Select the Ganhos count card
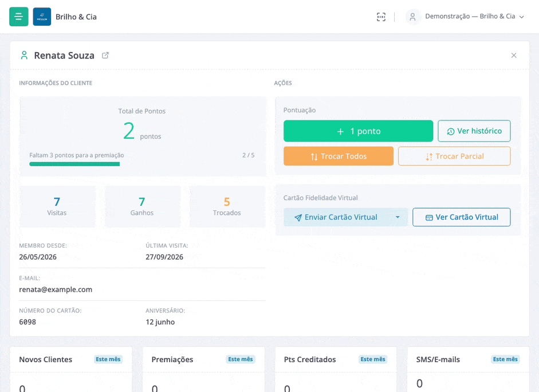The height and width of the screenshot is (392, 539). [142, 206]
